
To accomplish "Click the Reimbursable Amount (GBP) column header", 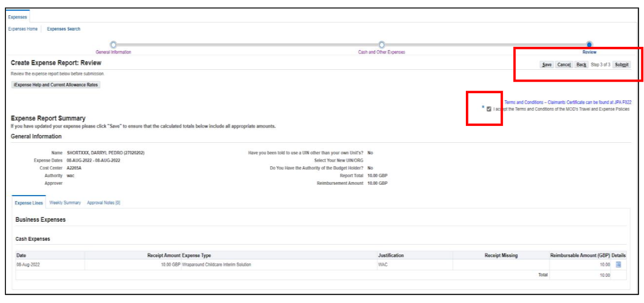I will click(580, 256).
